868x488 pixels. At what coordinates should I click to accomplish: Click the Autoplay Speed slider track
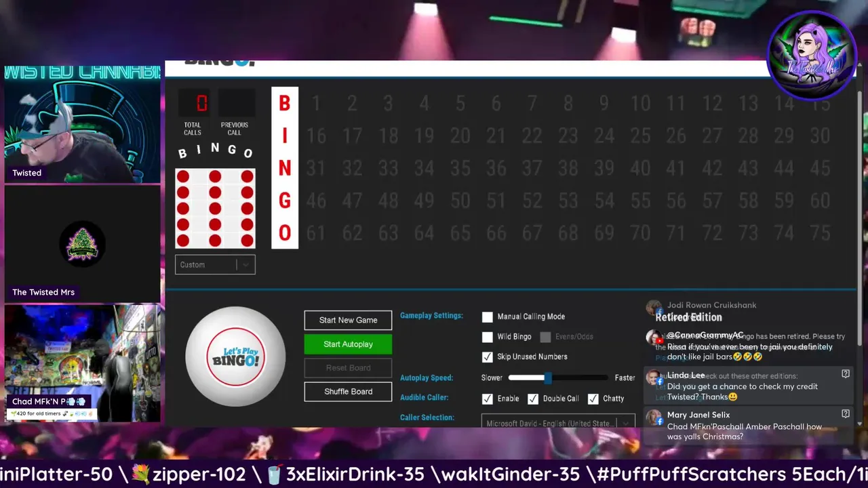(x=558, y=378)
